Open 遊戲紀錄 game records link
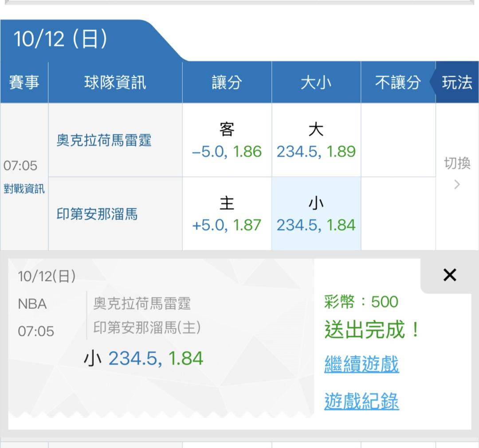 pos(361,401)
